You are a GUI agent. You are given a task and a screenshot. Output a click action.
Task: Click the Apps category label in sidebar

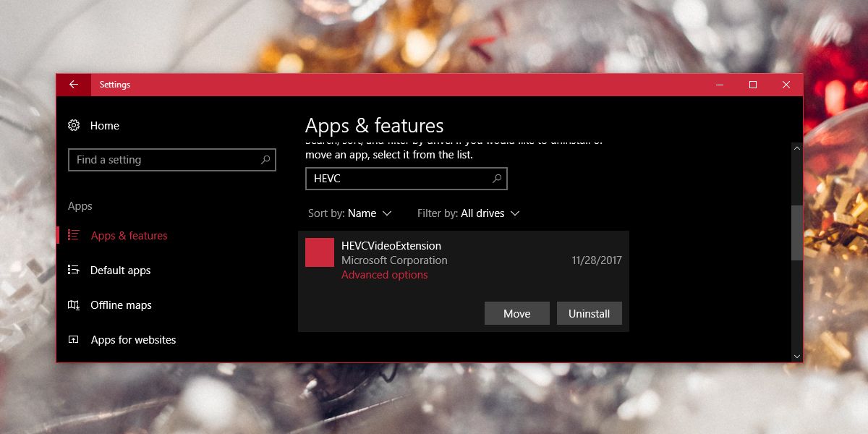(x=80, y=206)
